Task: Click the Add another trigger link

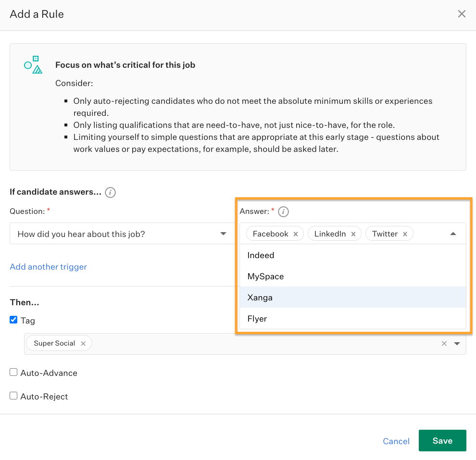Action: [48, 267]
